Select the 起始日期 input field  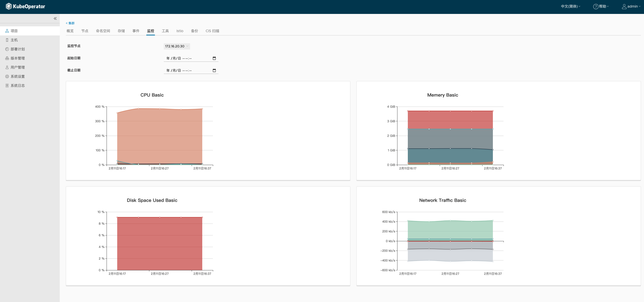pyautogui.click(x=190, y=58)
